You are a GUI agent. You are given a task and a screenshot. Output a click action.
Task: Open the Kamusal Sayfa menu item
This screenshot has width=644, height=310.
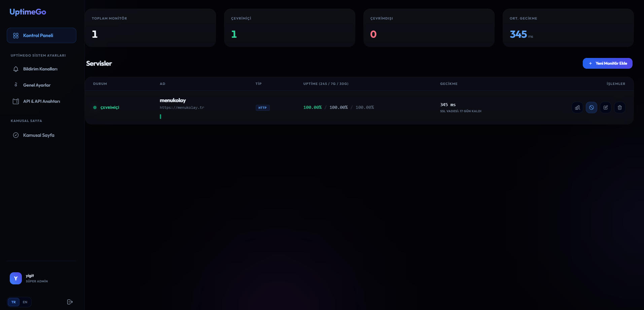click(x=41, y=135)
